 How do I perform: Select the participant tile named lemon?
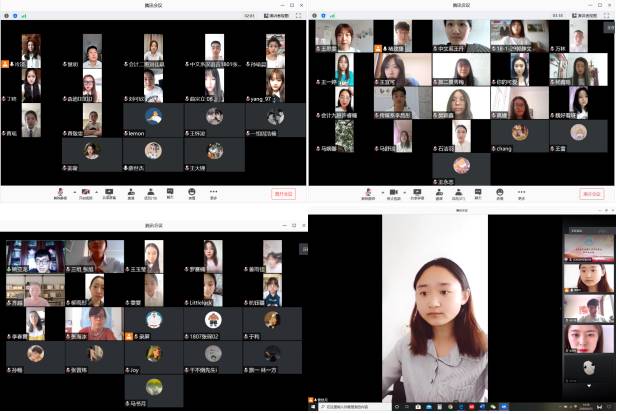[150, 121]
